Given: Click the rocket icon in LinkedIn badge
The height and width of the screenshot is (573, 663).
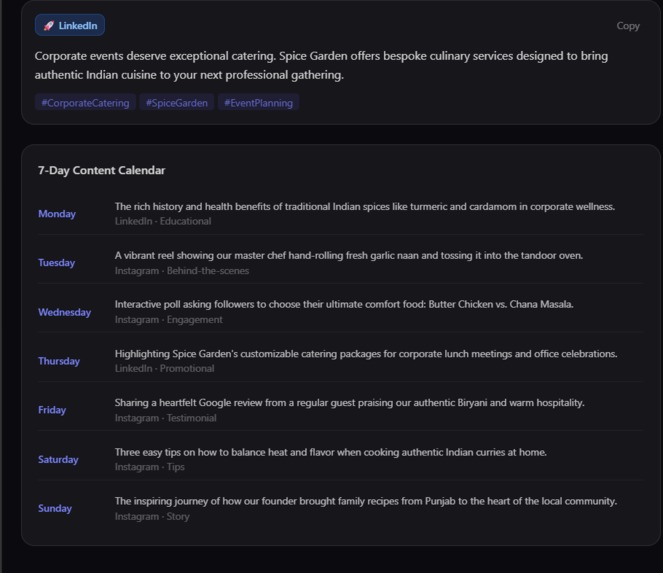Looking at the screenshot, I should [49, 26].
